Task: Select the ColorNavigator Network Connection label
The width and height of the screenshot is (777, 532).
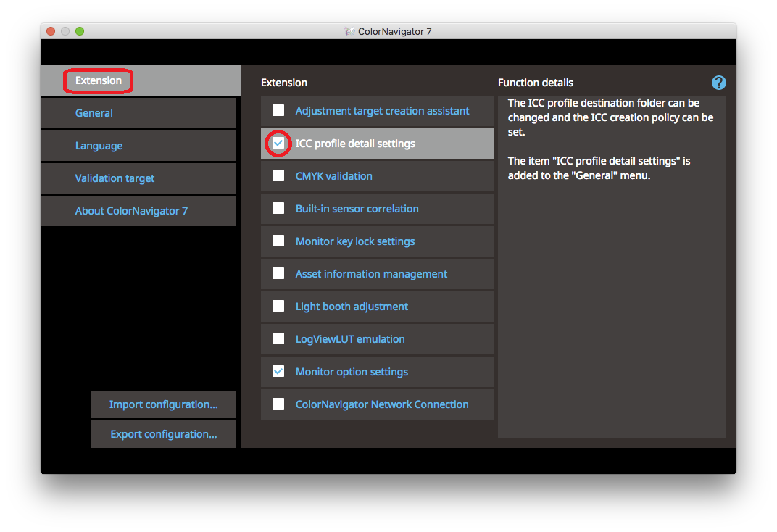Action: pos(382,404)
